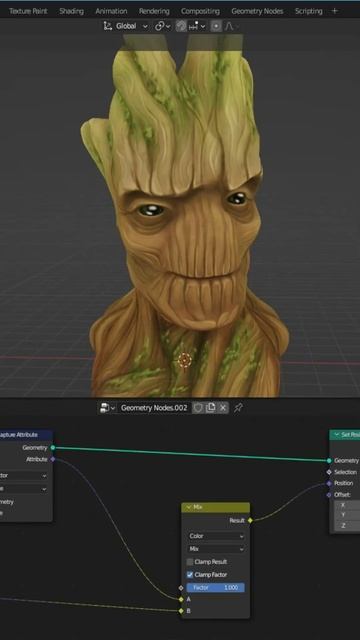
Task: Open the Global transform orientation dropdown
Action: tap(126, 26)
